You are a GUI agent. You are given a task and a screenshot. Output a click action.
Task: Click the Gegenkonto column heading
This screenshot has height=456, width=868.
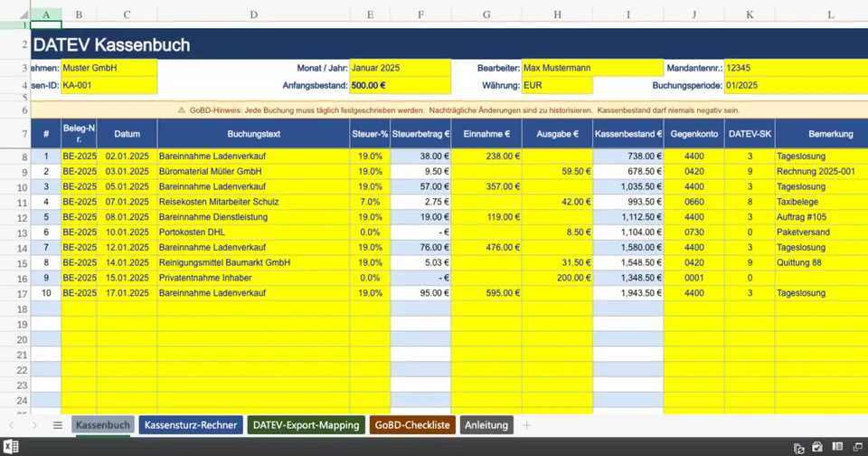pos(694,134)
